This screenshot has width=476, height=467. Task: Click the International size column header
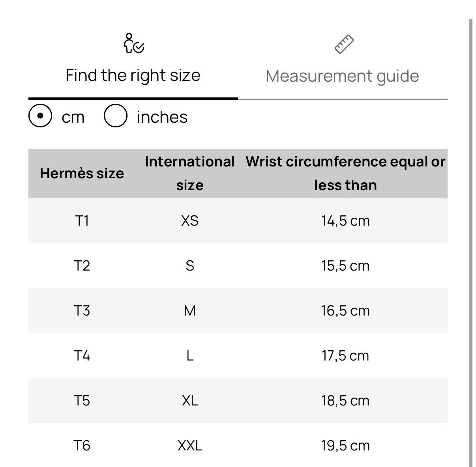coord(190,174)
